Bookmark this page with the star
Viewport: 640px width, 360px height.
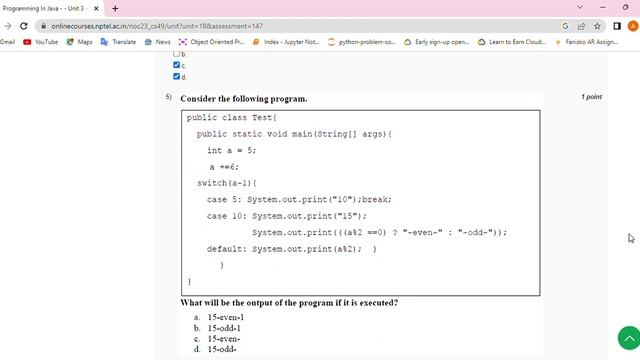pos(597,26)
